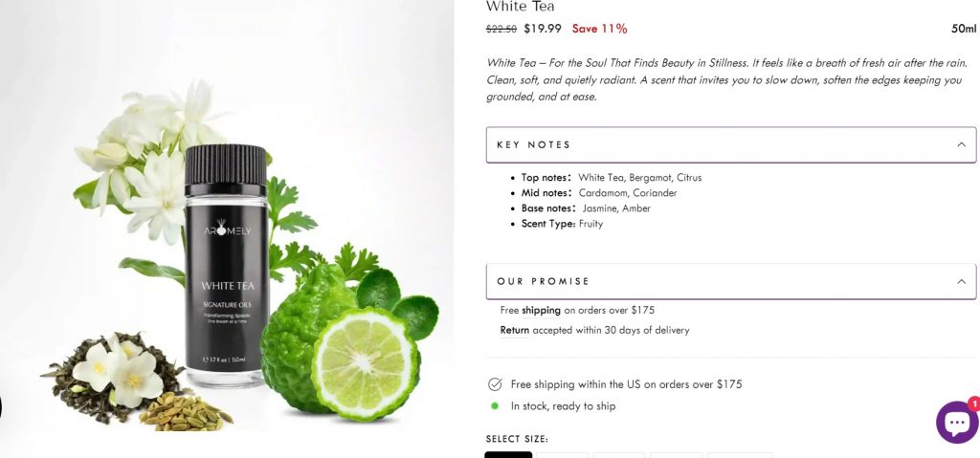Viewport: 980px width, 458px height.
Task: Click the free shipping checkmark icon
Action: [495, 384]
